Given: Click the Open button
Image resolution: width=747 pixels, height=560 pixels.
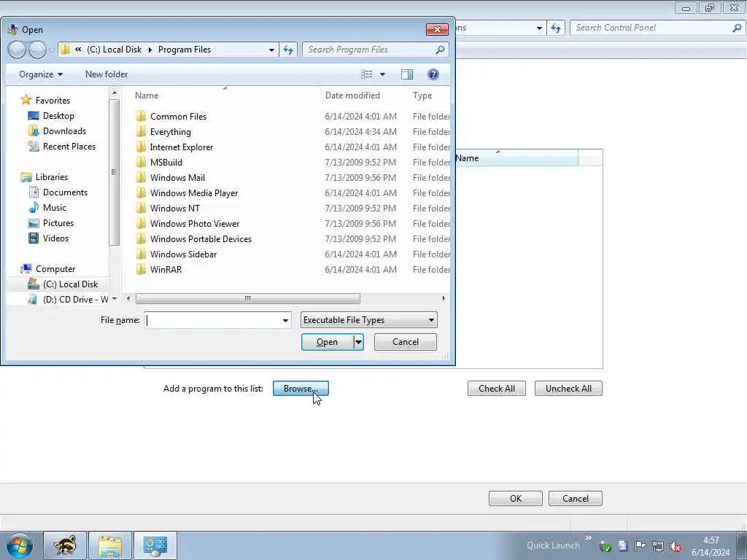Looking at the screenshot, I should [x=328, y=342].
